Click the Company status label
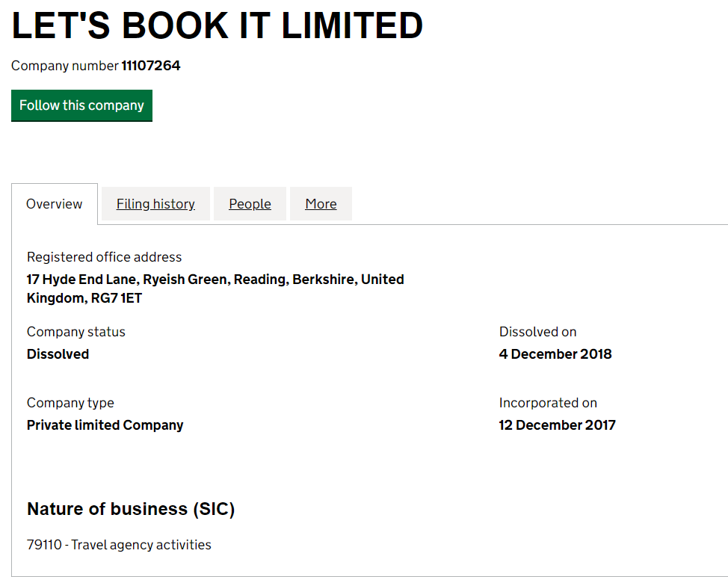The image size is (728, 577). (x=76, y=332)
